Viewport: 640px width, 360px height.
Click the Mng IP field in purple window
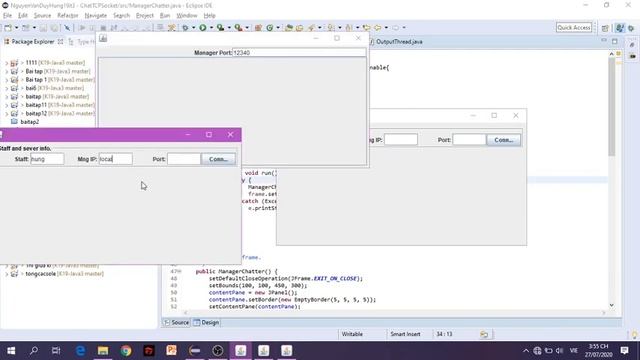pos(116,159)
